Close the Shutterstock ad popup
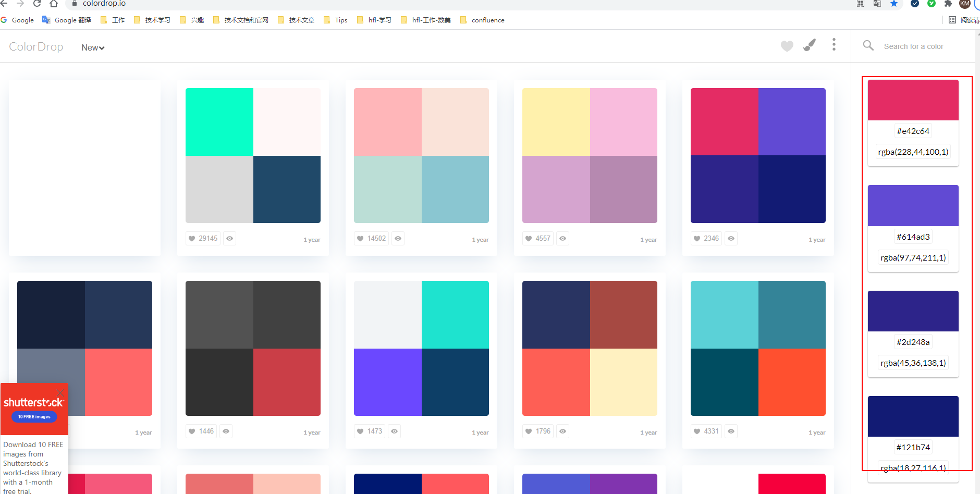 coord(60,392)
